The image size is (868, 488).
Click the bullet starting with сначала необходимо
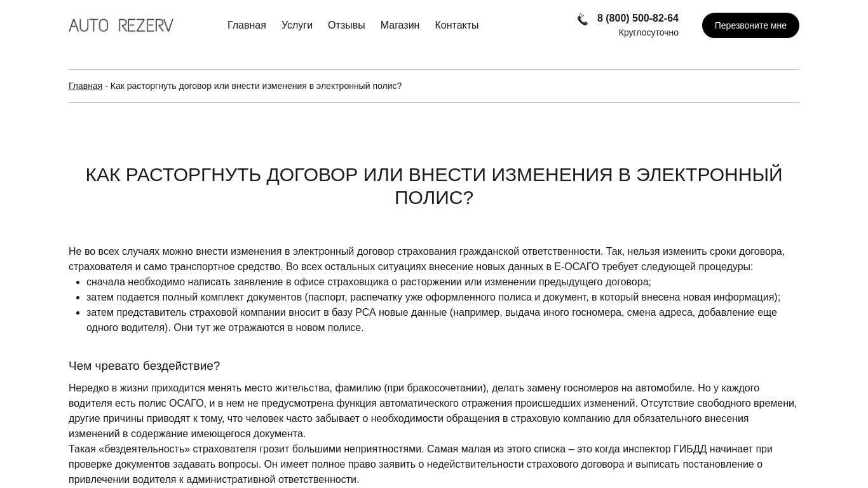[x=369, y=282]
